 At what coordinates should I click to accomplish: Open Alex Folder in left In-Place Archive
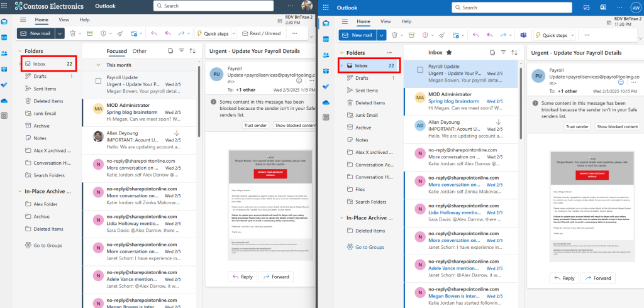45,204
